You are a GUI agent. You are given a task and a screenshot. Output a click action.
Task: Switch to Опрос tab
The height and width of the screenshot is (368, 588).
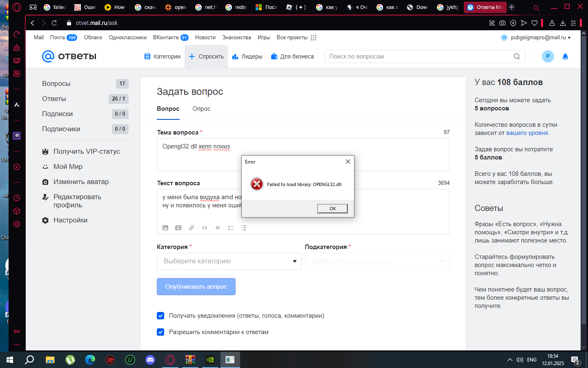click(201, 109)
